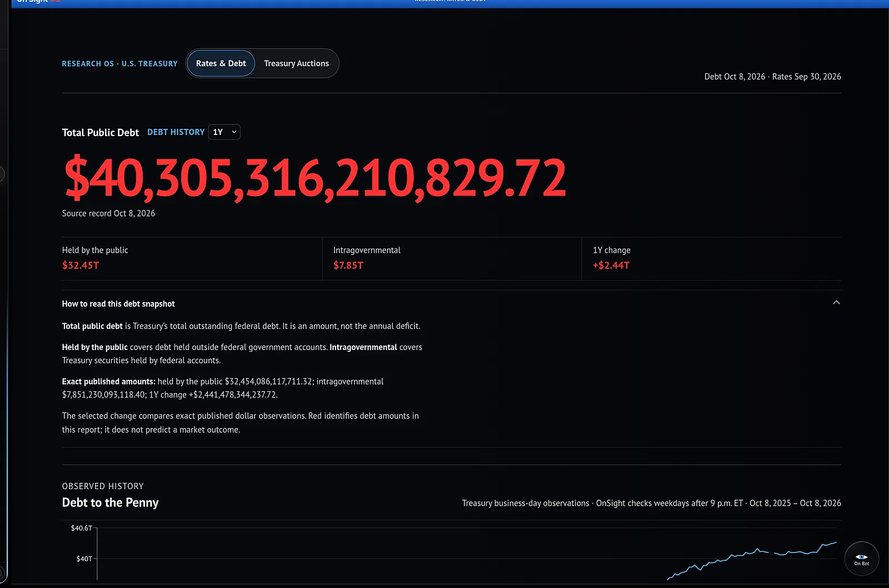Click the How to read this debt snapshot heading
The width and height of the screenshot is (889, 588).
tap(118, 304)
